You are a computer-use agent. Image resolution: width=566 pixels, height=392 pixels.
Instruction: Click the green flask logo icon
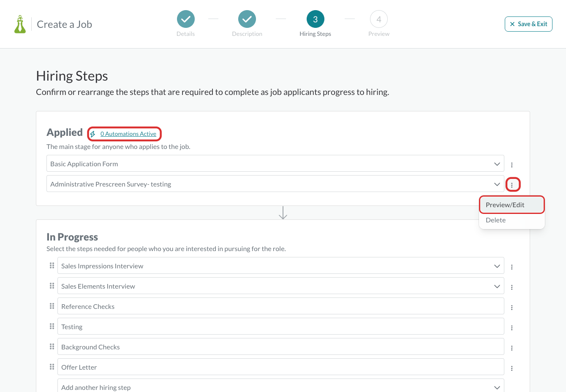point(20,24)
